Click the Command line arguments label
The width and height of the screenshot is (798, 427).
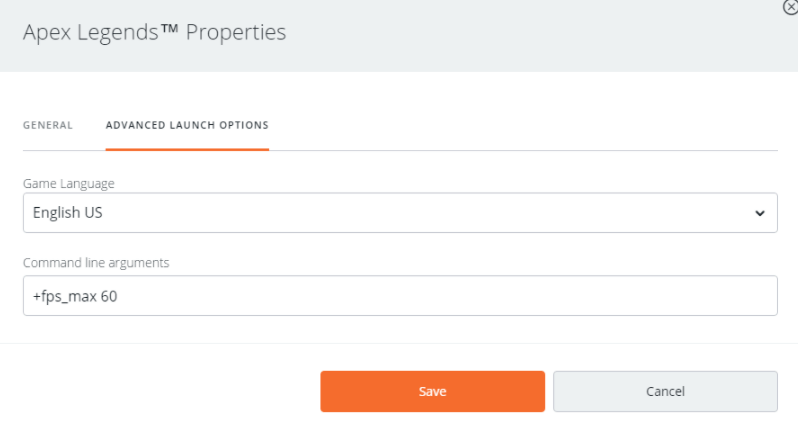tap(96, 263)
